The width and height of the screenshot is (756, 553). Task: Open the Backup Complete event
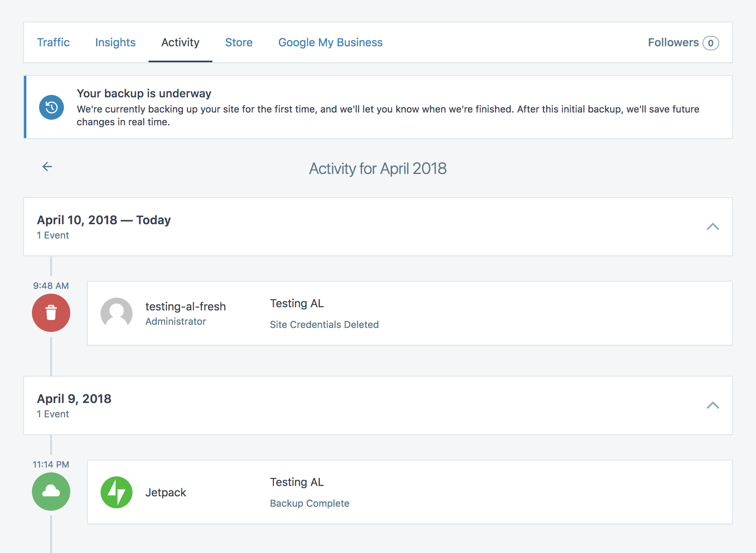(309, 503)
